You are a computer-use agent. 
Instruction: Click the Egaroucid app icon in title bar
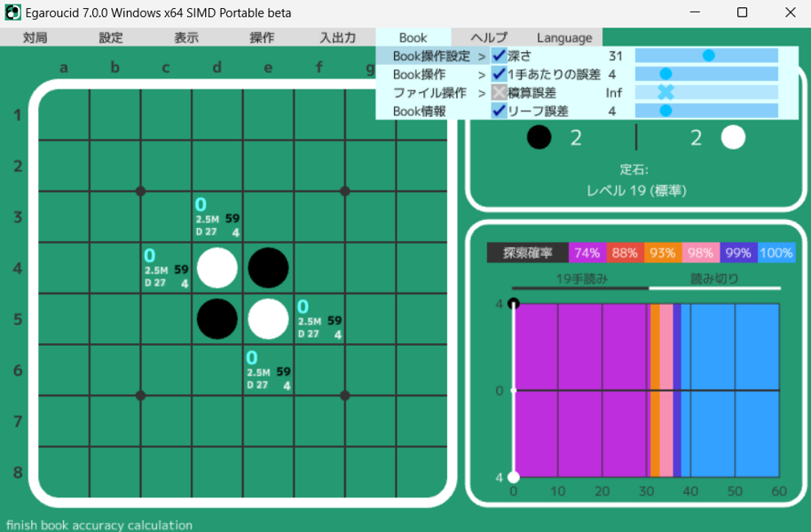pos(13,13)
